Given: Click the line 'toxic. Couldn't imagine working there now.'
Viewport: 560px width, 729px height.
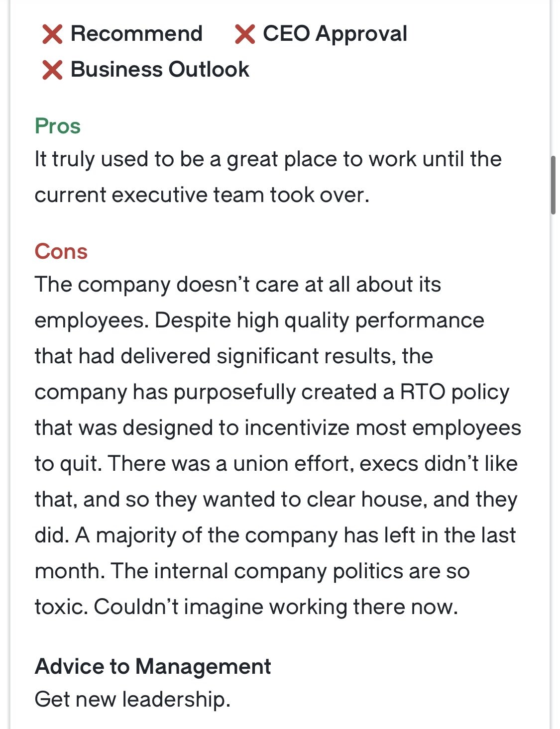Looking at the screenshot, I should (246, 607).
